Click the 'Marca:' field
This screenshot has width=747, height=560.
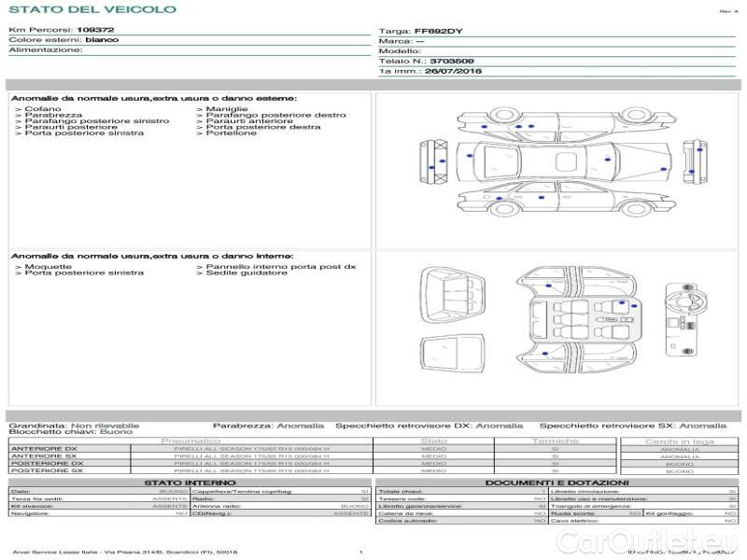coord(402,41)
